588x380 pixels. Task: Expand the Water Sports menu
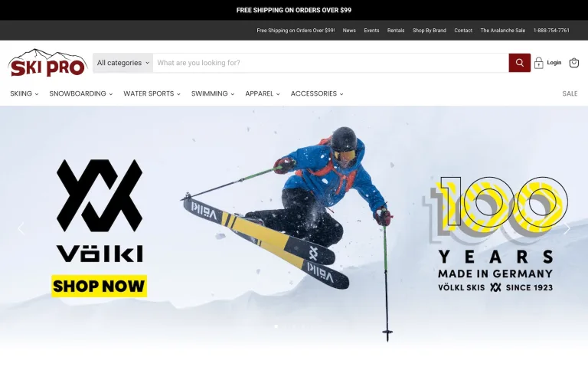[152, 93]
